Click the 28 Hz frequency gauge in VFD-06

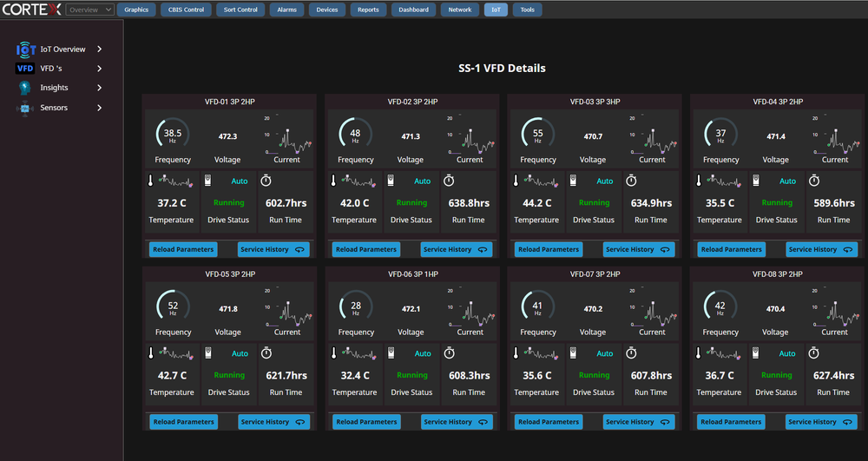tap(355, 306)
